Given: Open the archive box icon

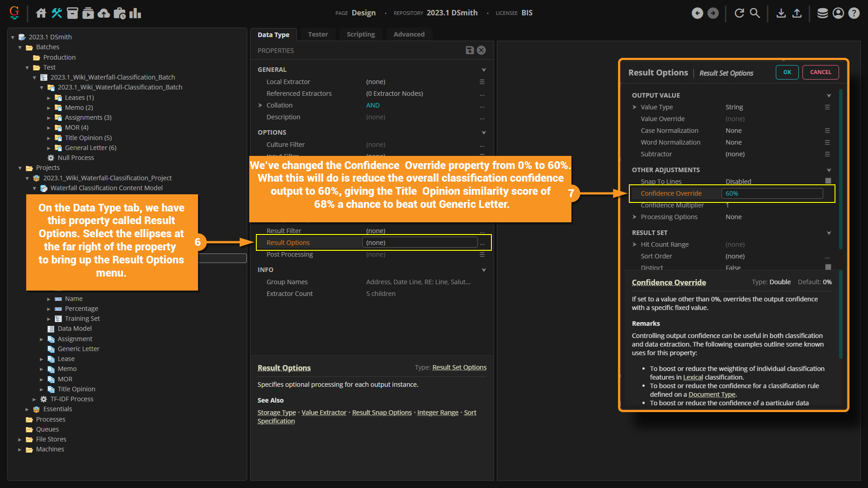Looking at the screenshot, I should pyautogui.click(x=72, y=13).
